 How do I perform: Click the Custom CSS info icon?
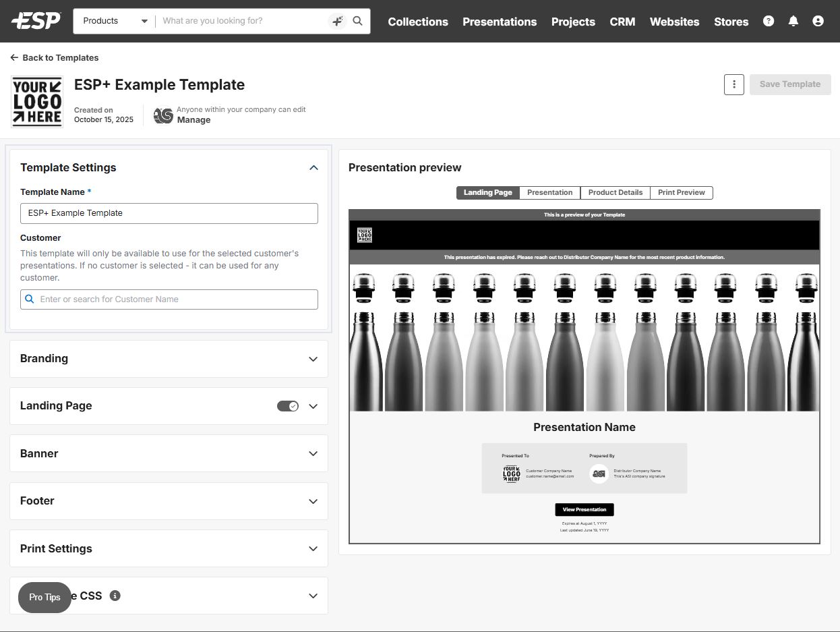115,596
